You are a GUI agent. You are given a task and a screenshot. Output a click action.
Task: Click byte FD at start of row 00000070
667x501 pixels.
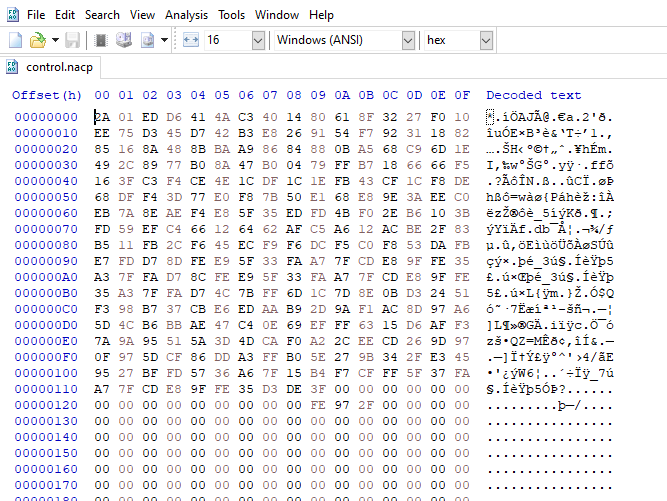102,229
